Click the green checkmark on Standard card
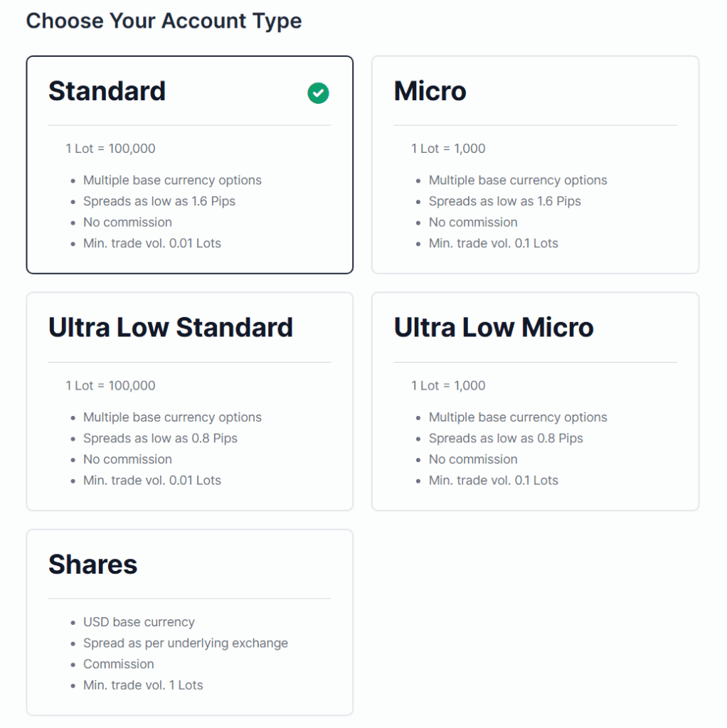Image resolution: width=727 pixels, height=728 pixels. point(318,93)
